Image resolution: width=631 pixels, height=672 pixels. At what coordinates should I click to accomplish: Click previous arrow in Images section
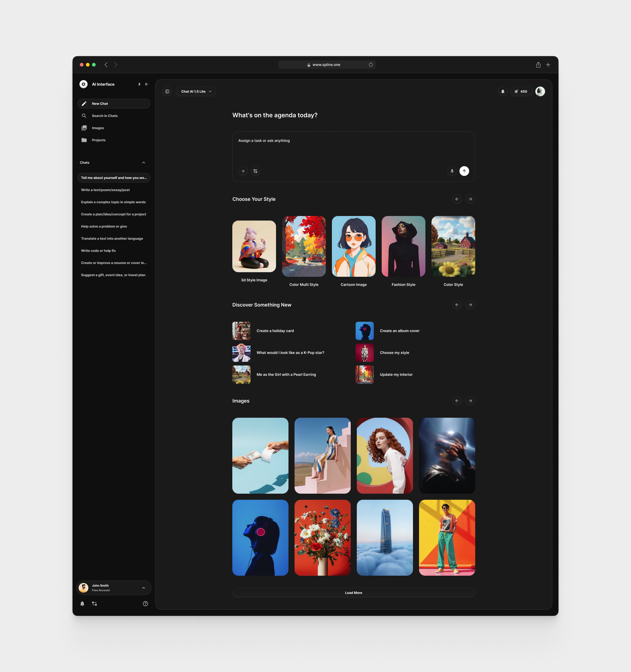(x=457, y=401)
